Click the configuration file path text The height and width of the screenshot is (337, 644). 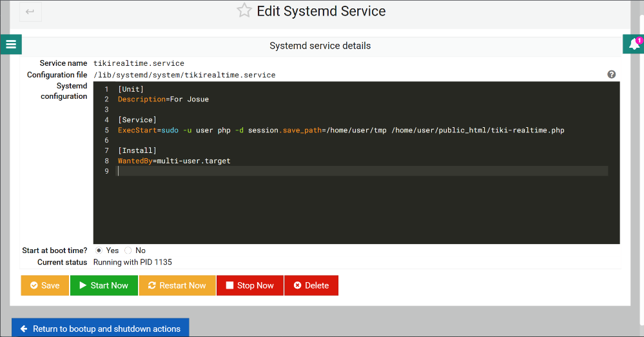pyautogui.click(x=184, y=75)
